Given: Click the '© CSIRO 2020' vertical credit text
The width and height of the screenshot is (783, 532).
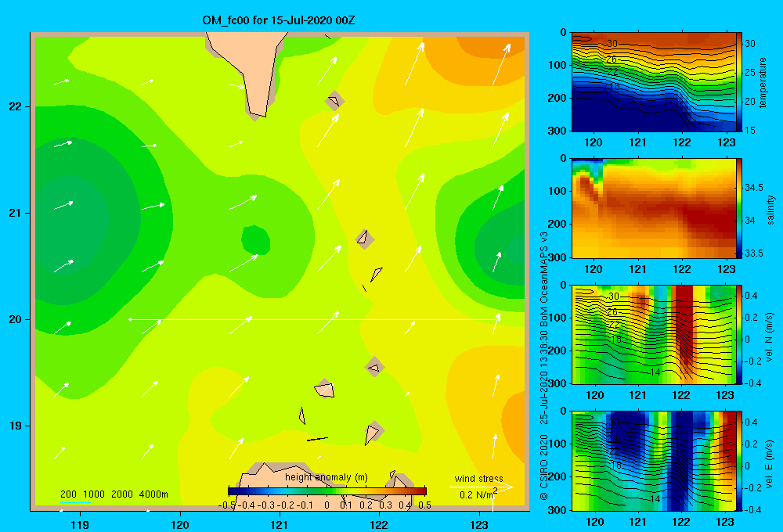Looking at the screenshot, I should click(x=544, y=467).
